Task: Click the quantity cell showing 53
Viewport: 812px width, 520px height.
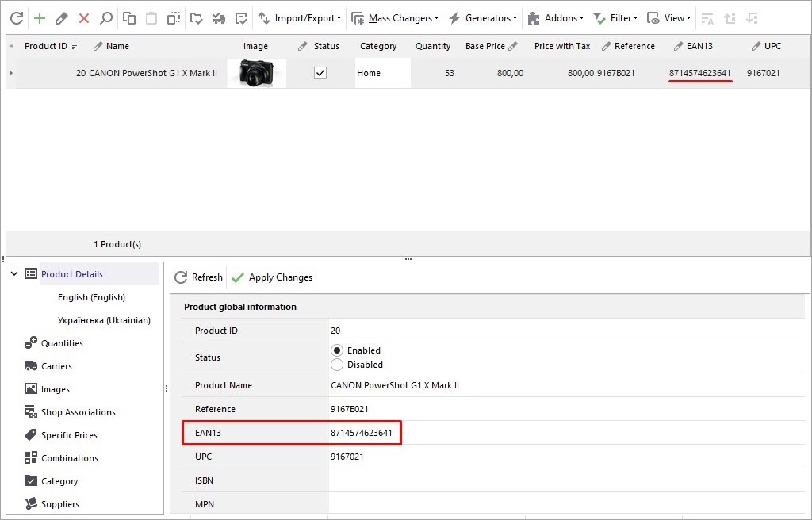Action: (x=449, y=73)
